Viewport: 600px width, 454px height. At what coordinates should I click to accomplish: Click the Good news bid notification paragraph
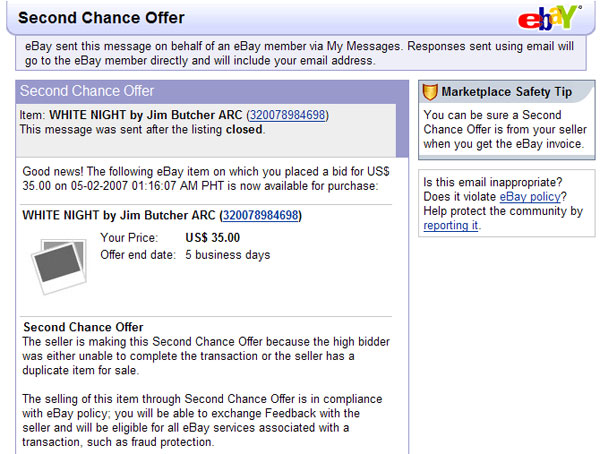pos(205,179)
